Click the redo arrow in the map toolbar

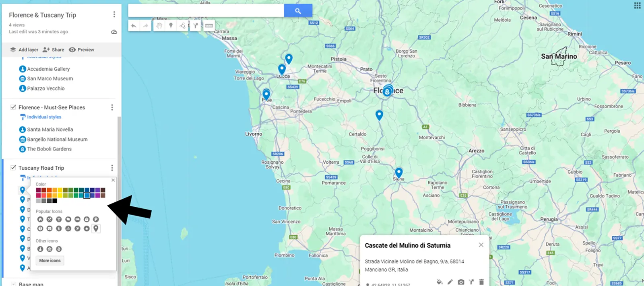click(x=145, y=26)
